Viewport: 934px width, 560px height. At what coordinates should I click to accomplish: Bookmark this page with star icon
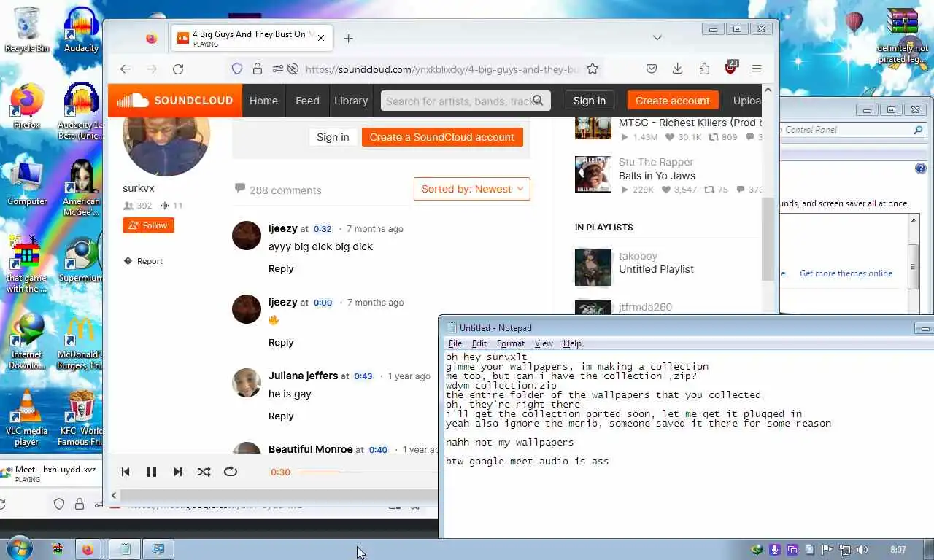pyautogui.click(x=593, y=69)
